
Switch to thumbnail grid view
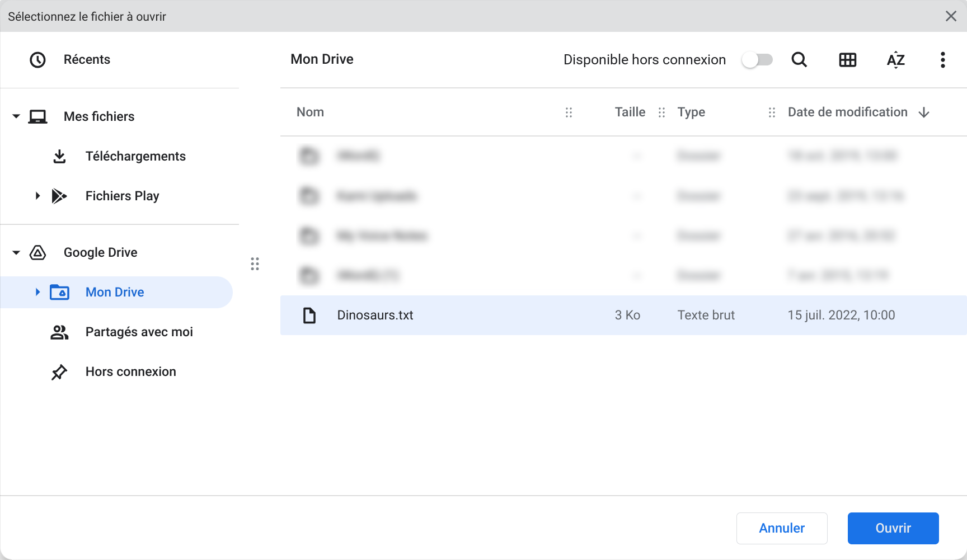[x=848, y=60]
